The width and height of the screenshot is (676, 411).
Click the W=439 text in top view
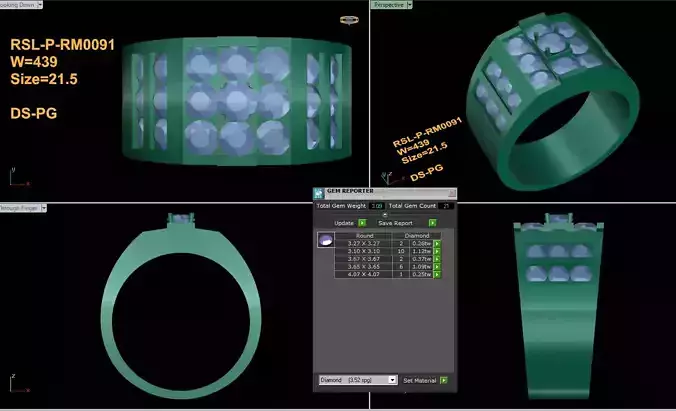[34, 62]
